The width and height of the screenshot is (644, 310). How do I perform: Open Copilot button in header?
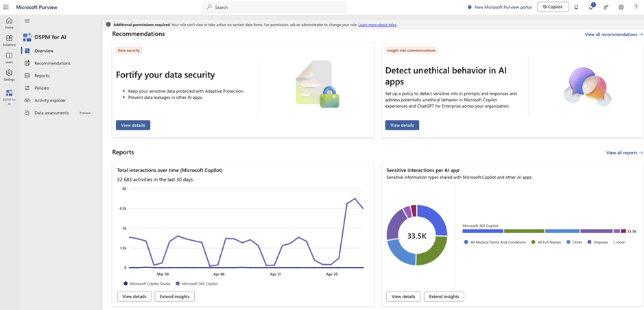click(x=553, y=7)
